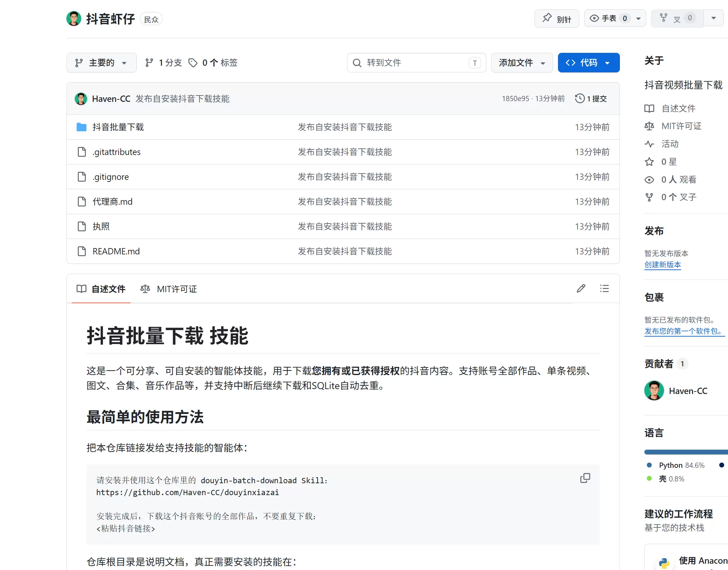Open README.md in the file list

[x=116, y=251]
